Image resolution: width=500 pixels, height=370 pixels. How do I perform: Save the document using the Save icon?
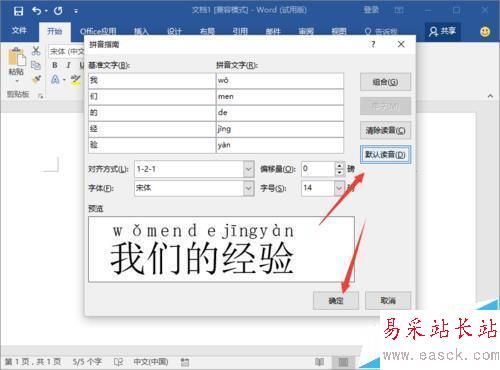click(x=18, y=11)
